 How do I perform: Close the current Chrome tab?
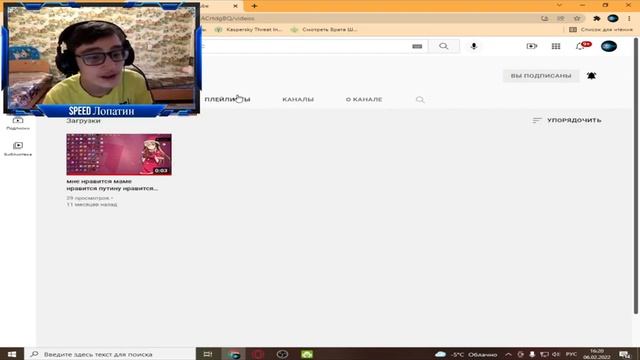point(235,6)
